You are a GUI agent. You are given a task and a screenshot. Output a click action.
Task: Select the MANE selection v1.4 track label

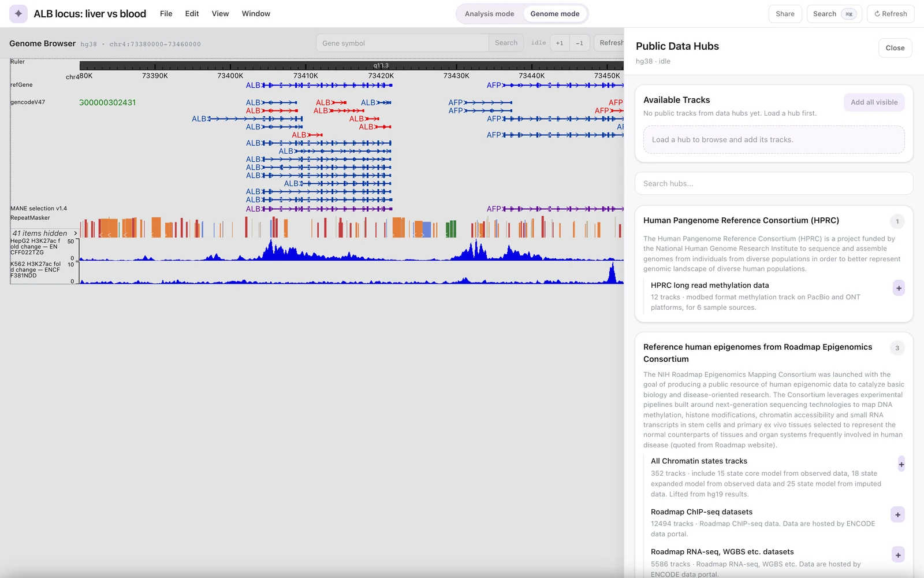point(39,208)
